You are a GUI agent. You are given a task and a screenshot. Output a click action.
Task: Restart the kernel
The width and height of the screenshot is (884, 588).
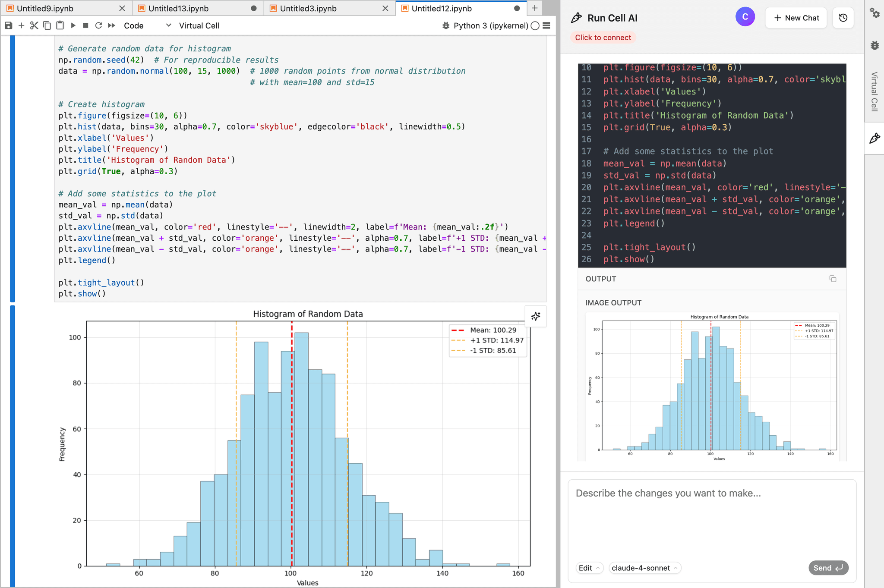point(99,25)
